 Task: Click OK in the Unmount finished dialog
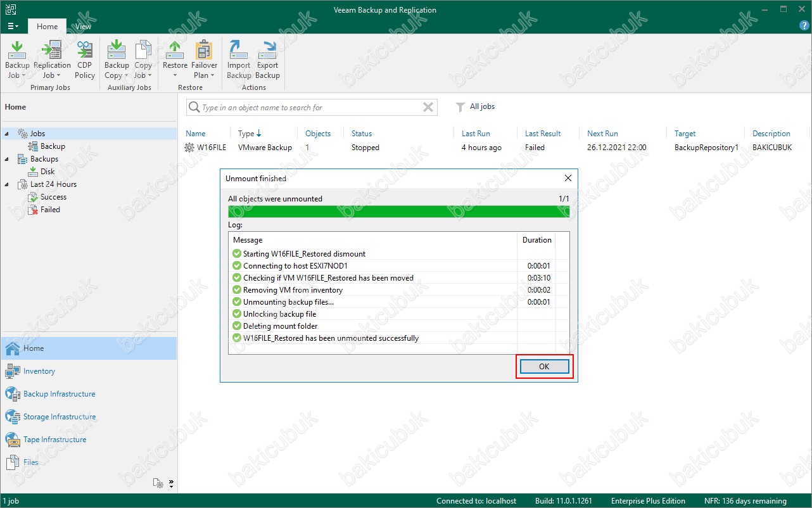[544, 367]
